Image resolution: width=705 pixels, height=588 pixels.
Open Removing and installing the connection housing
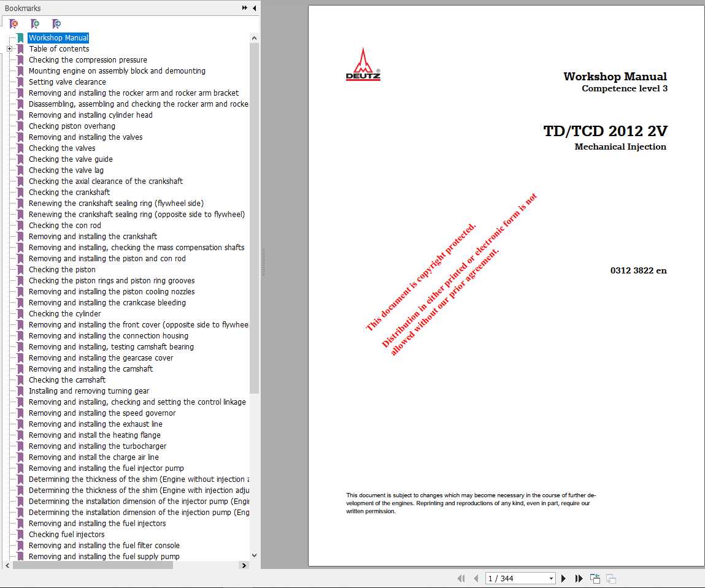pyautogui.click(x=109, y=335)
